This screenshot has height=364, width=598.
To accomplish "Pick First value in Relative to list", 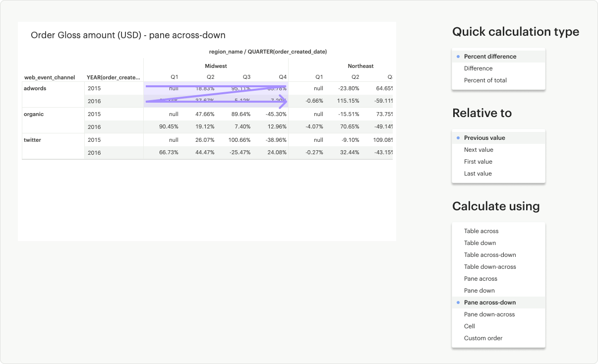I will 478,162.
